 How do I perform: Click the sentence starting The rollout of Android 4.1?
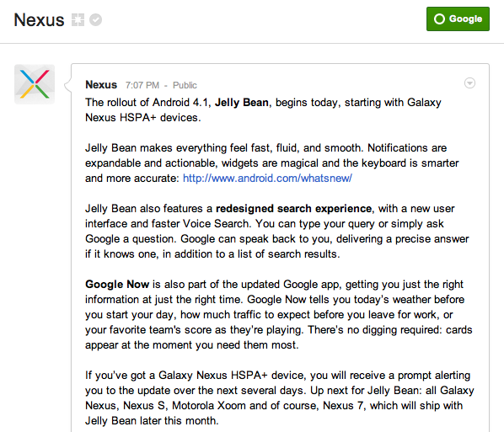[263, 109]
